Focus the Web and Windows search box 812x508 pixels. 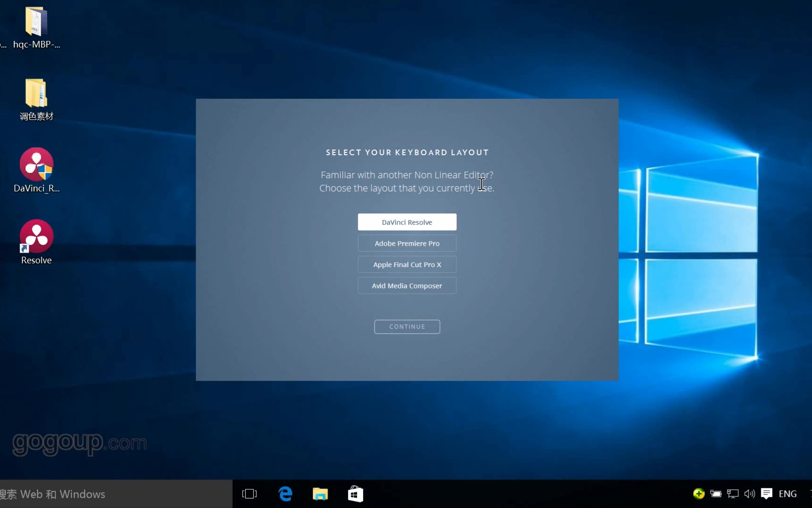[116, 494]
